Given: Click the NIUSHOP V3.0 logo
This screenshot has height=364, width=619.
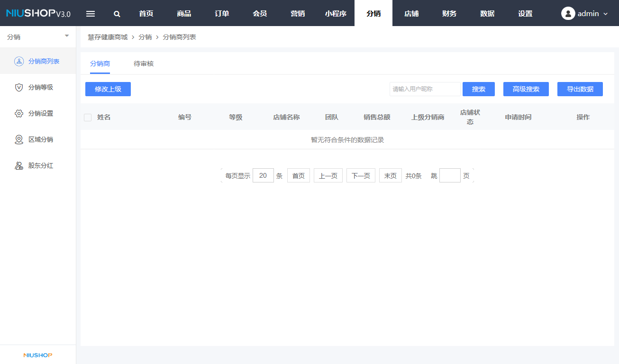Looking at the screenshot, I should pyautogui.click(x=38, y=13).
